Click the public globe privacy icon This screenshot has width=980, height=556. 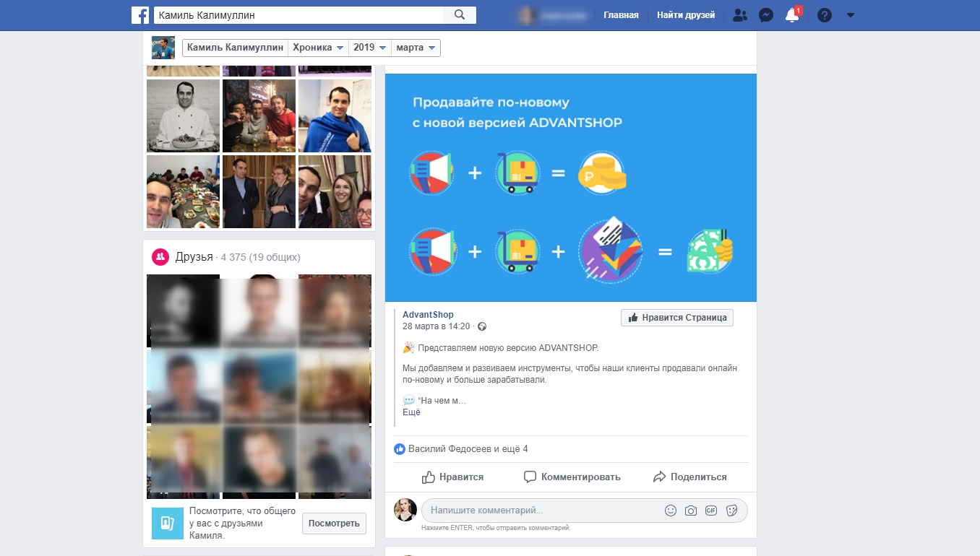(x=483, y=327)
